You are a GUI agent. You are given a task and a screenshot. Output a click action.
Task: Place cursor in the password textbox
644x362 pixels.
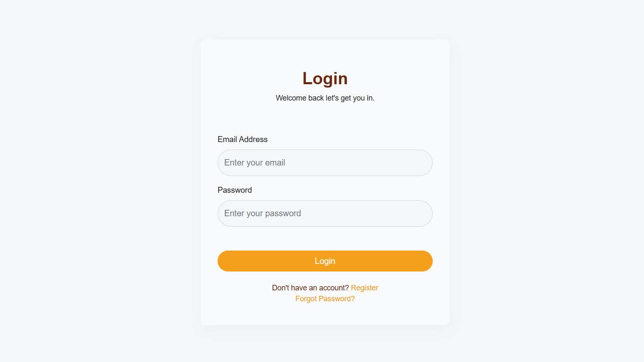coord(325,213)
